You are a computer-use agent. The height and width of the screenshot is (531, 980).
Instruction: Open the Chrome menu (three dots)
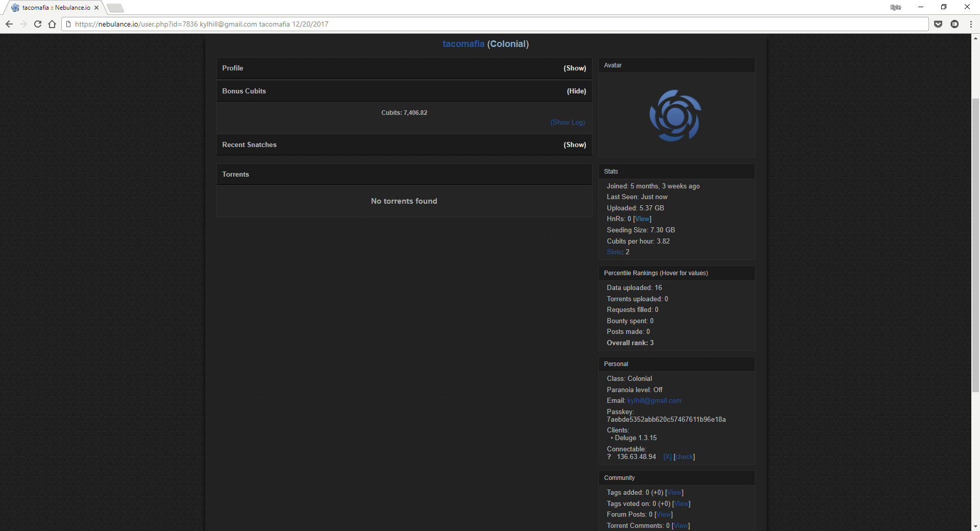pos(971,24)
